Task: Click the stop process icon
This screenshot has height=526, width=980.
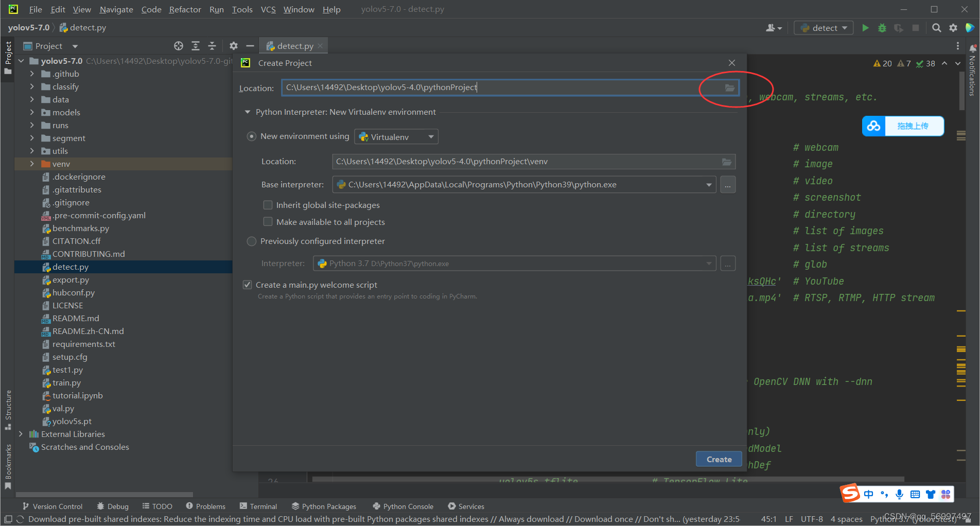Action: click(916, 28)
